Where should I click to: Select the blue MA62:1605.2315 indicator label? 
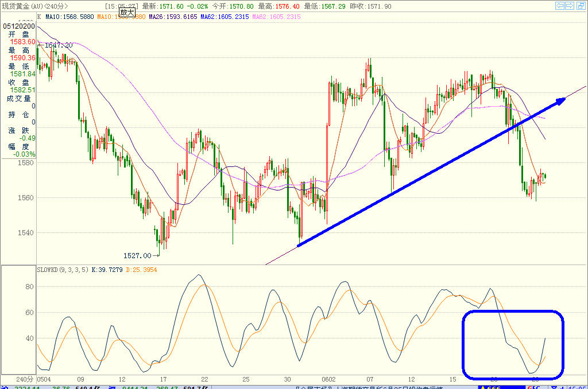(x=225, y=17)
